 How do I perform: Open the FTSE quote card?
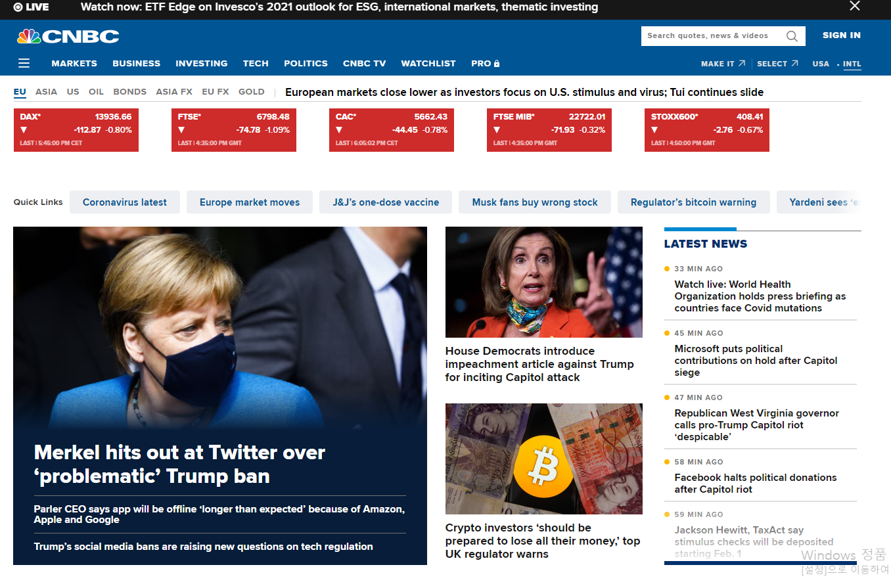click(234, 130)
